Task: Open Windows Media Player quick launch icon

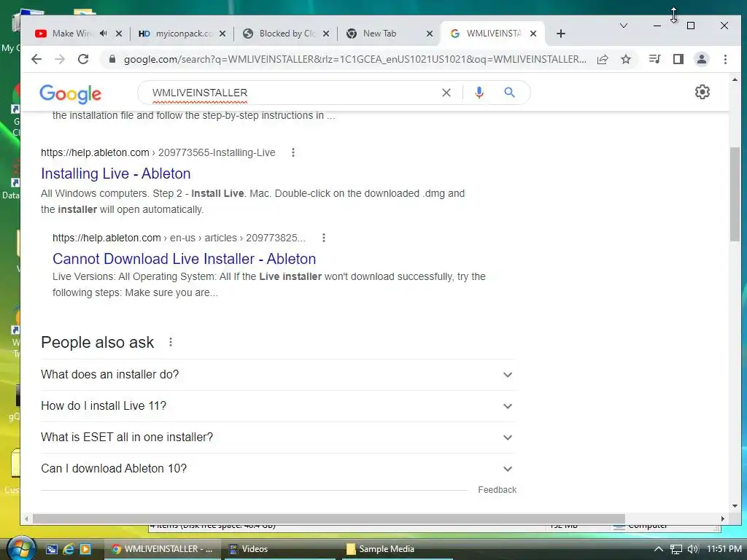Action: [x=85, y=549]
